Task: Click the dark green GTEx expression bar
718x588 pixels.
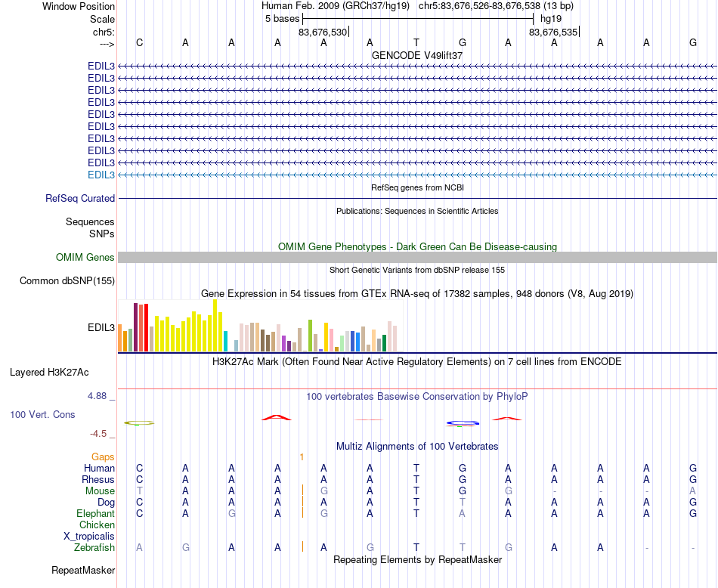Action: [x=384, y=343]
